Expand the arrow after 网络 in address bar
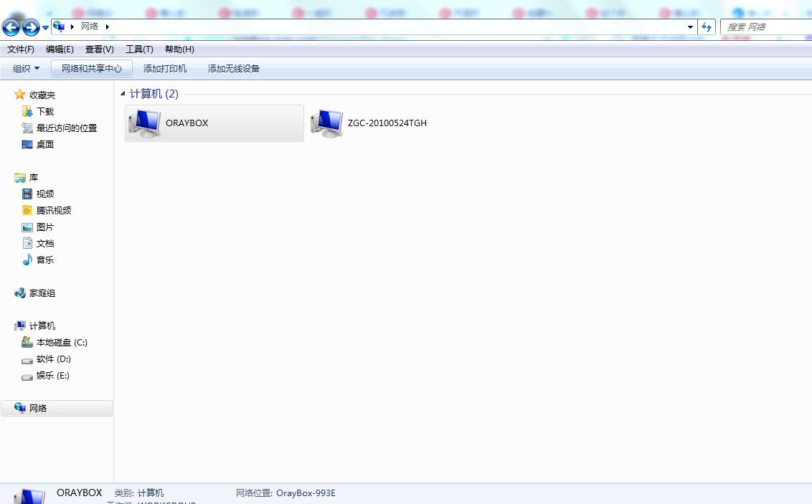 tap(107, 27)
